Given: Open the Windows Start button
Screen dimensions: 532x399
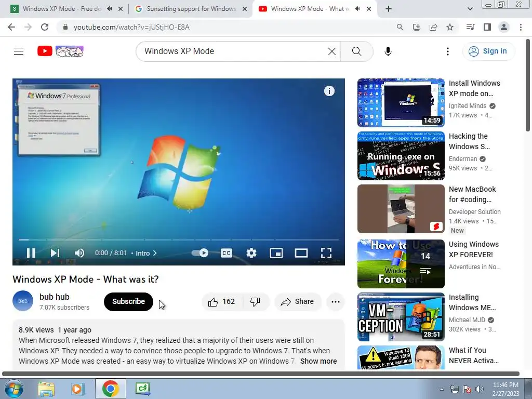Looking at the screenshot, I should (x=14, y=389).
